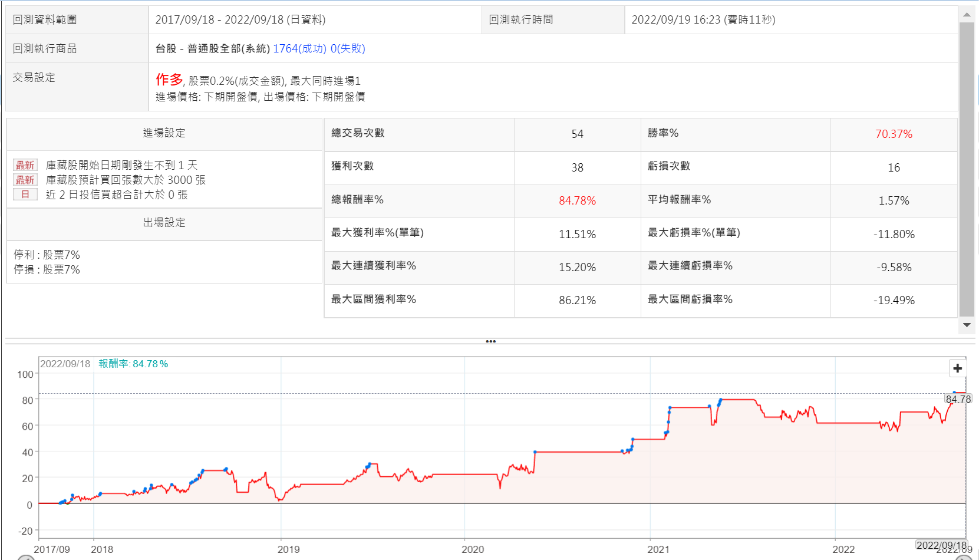
Task: Select the 出場設定 section header
Action: [x=164, y=223]
